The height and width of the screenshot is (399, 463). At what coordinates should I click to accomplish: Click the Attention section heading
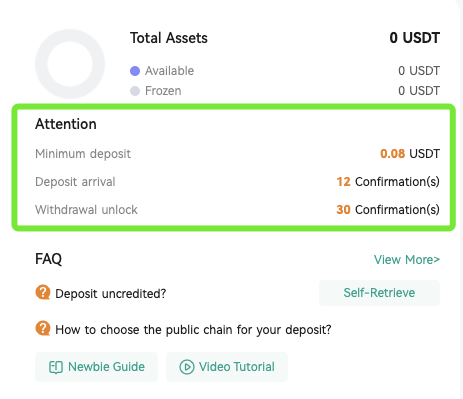(x=66, y=124)
